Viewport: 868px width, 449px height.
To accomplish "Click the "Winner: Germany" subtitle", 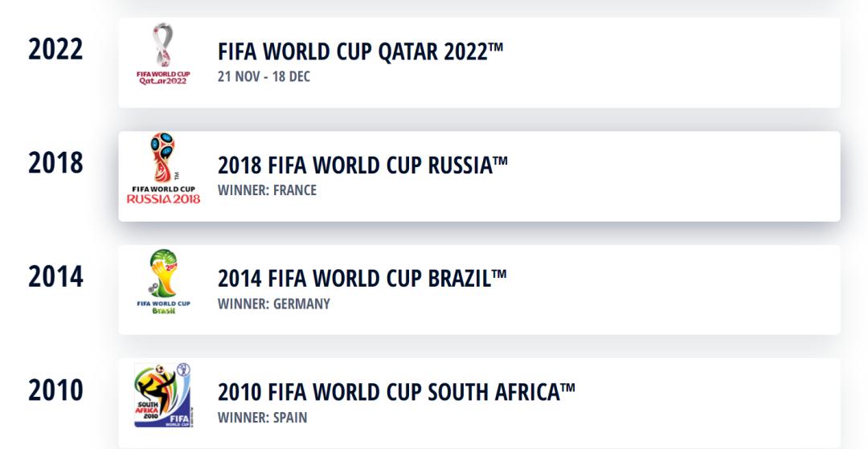I will (273, 304).
